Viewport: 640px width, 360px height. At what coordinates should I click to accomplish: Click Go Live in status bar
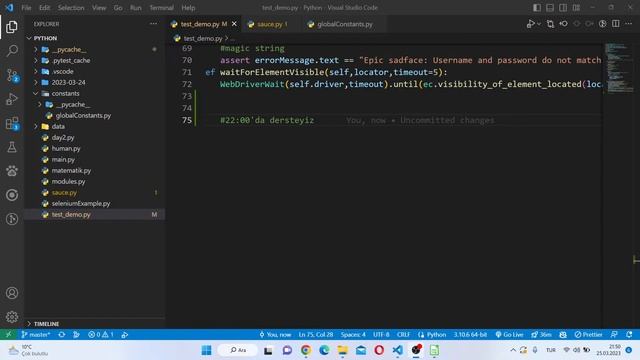[509, 335]
